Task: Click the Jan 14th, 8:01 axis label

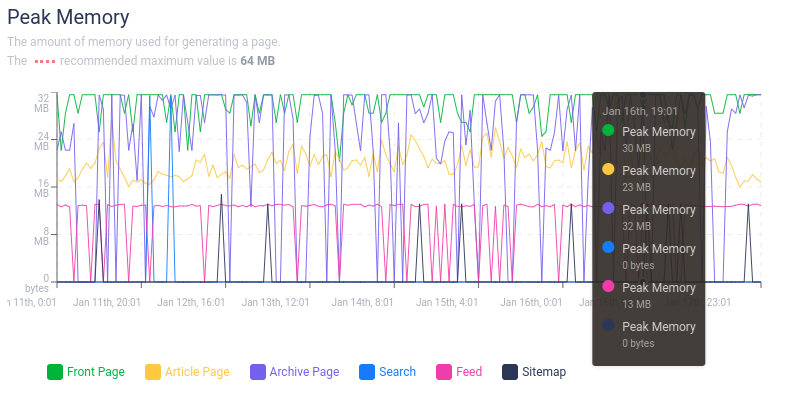Action: pos(362,302)
